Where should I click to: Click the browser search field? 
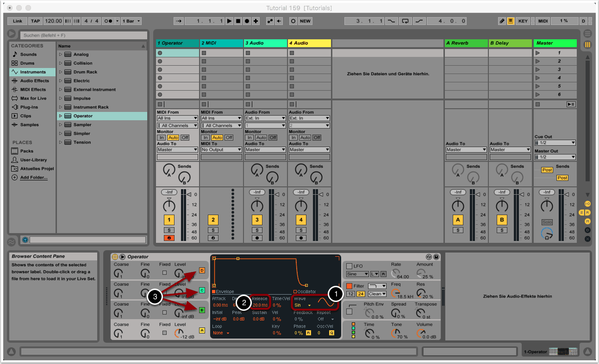pyautogui.click(x=83, y=35)
